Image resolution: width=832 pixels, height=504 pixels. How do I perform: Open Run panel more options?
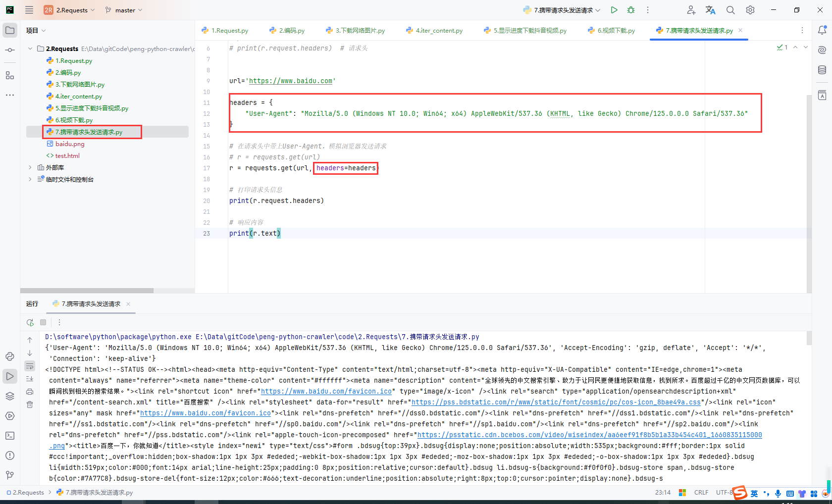point(59,322)
